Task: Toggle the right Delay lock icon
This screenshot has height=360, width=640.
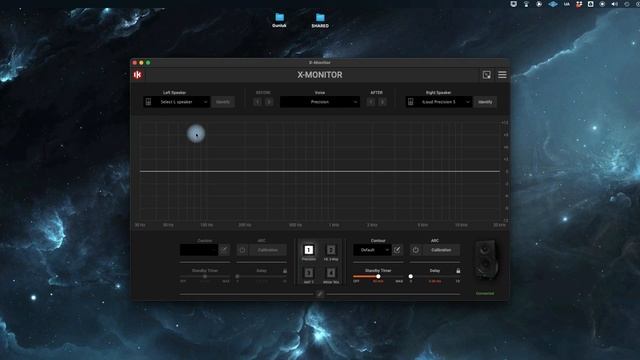Action: click(x=458, y=271)
